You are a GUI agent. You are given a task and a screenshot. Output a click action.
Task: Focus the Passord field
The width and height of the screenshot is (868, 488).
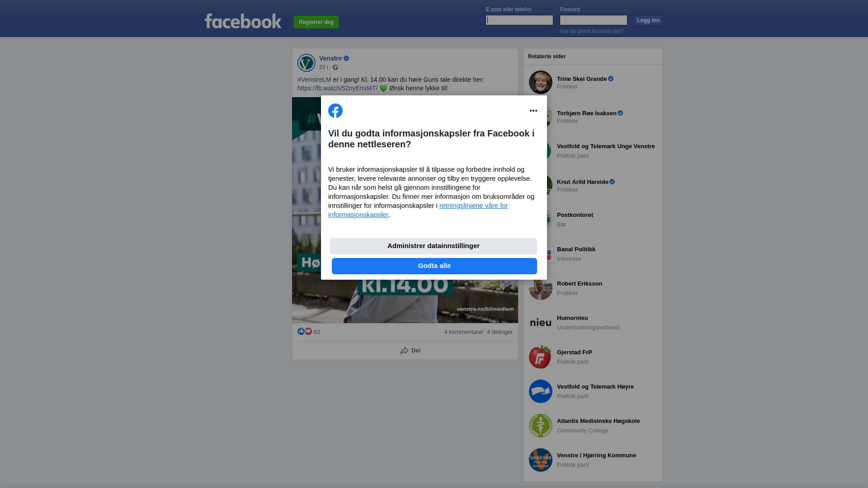[594, 20]
